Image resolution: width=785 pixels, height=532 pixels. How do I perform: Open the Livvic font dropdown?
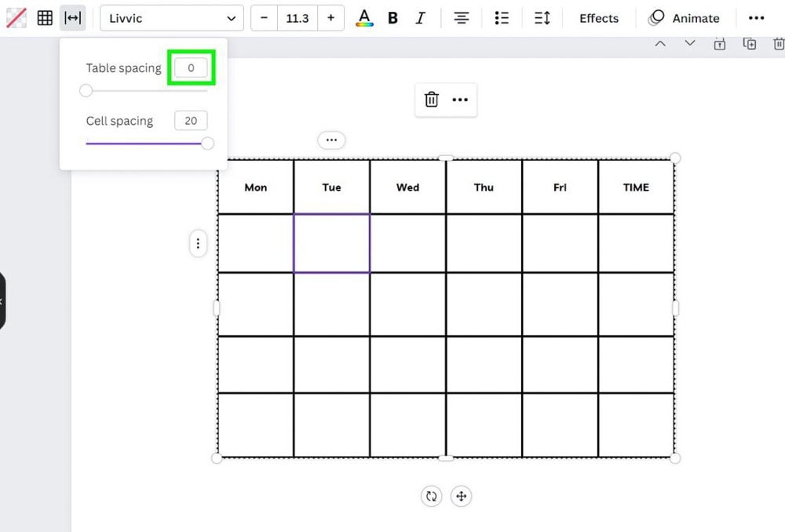(171, 18)
